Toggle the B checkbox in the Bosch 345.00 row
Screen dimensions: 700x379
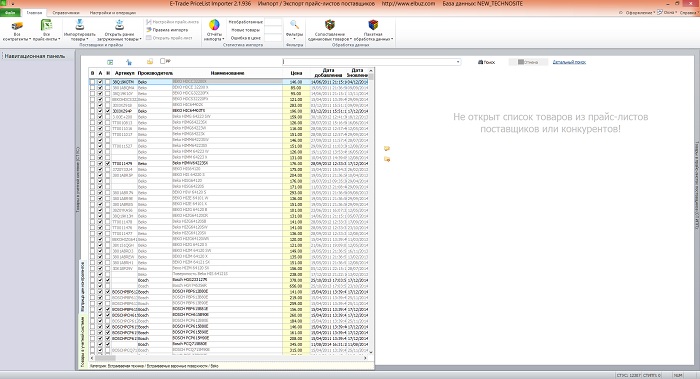tap(92, 344)
